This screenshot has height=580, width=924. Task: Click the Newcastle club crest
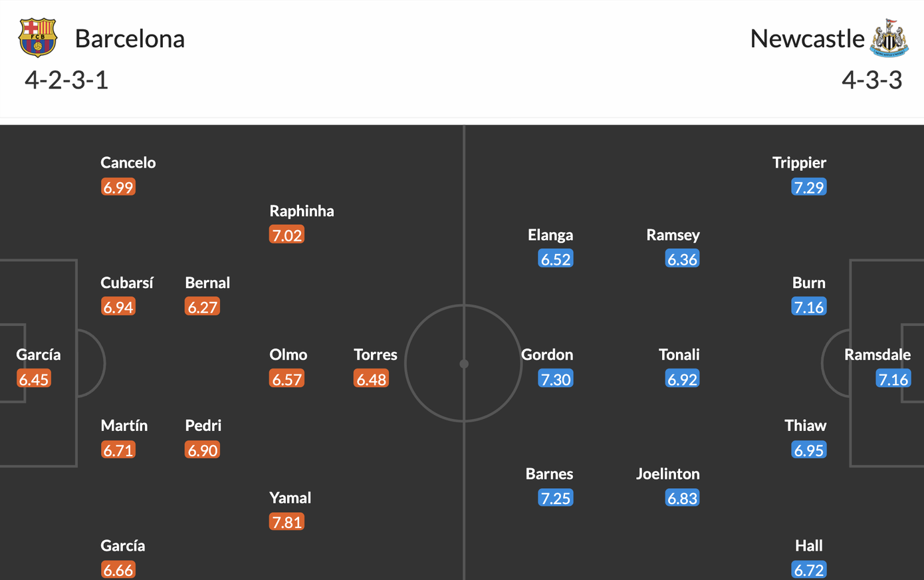pos(890,38)
